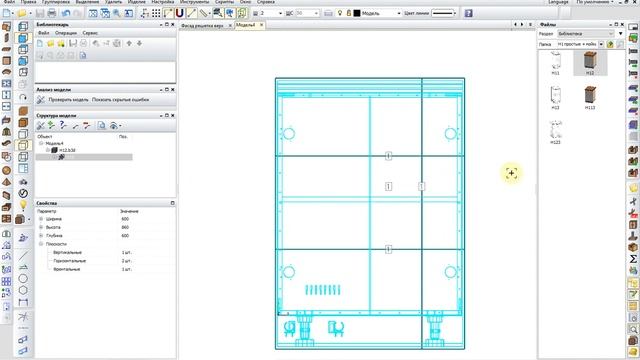Expand the Высота property row
Viewport: 640px width, 360px height.
tap(41, 227)
